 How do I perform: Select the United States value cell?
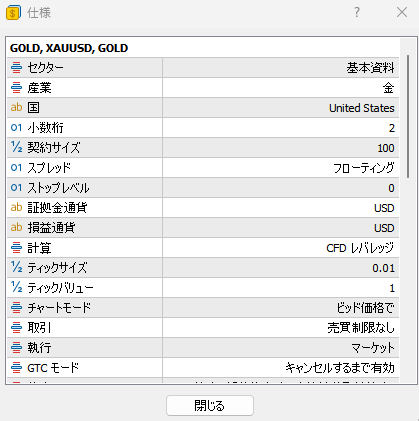point(281,108)
